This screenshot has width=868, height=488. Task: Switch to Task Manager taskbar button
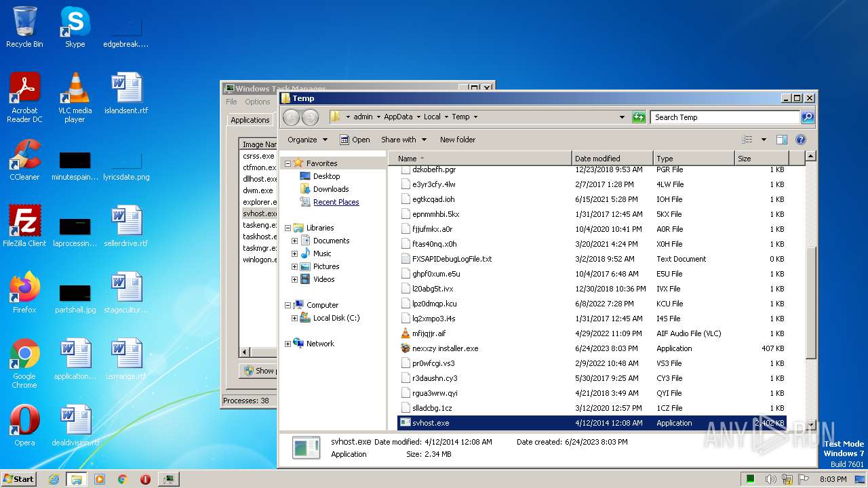[168, 479]
